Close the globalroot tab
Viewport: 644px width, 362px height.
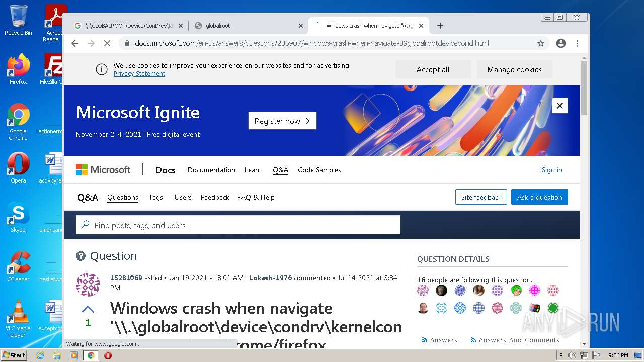(301, 26)
